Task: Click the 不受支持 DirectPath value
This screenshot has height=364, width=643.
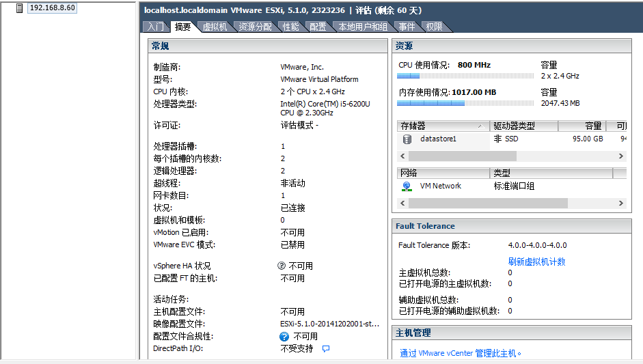Action: click(297, 349)
